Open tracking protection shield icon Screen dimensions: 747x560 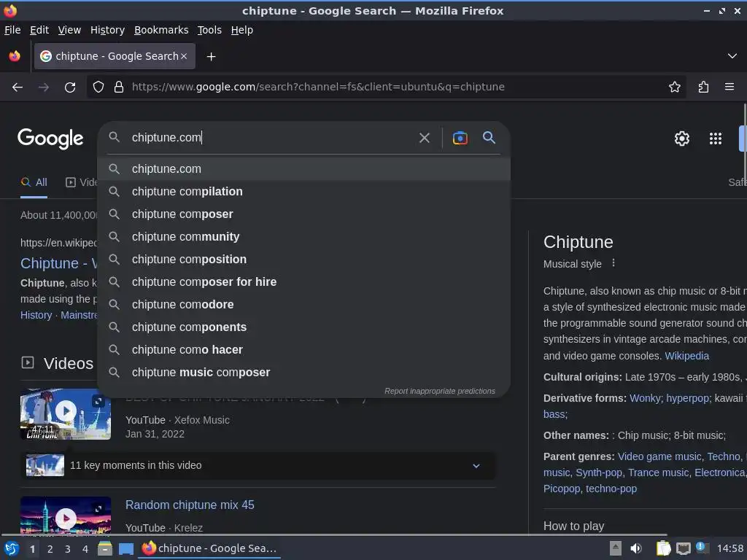tap(98, 87)
